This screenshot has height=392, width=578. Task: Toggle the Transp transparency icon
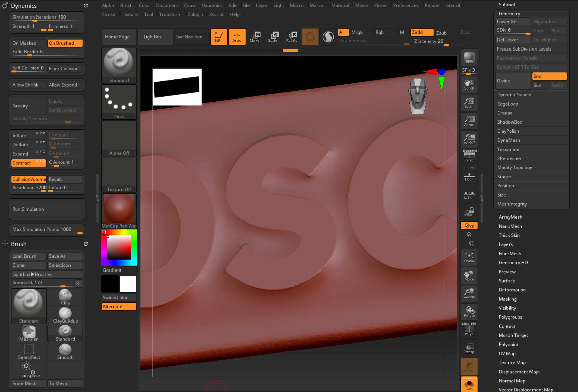coord(469,348)
